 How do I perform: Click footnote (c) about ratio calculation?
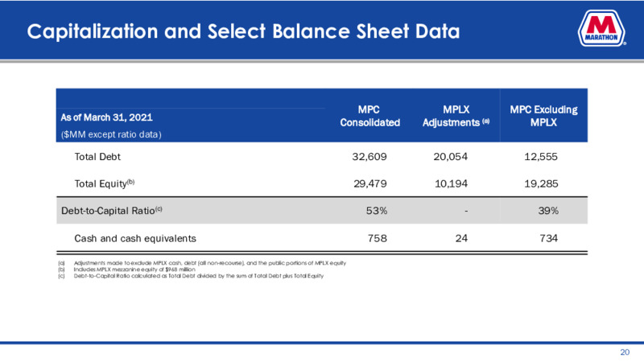coord(191,276)
